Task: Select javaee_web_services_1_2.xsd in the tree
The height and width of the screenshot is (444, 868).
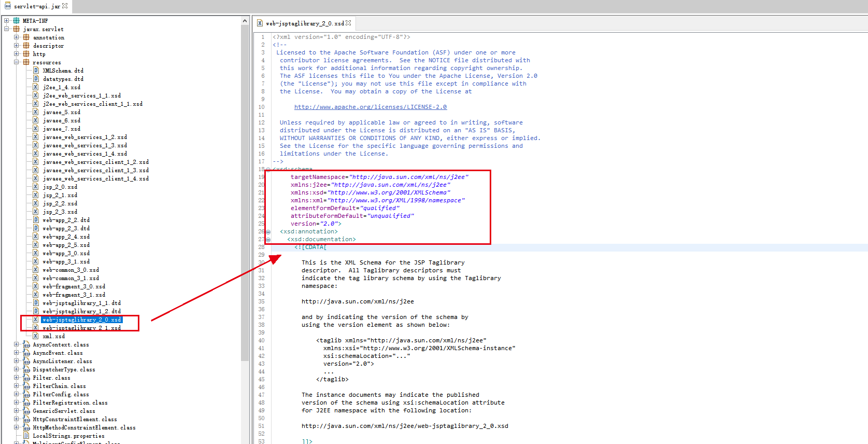Action: 85,137
